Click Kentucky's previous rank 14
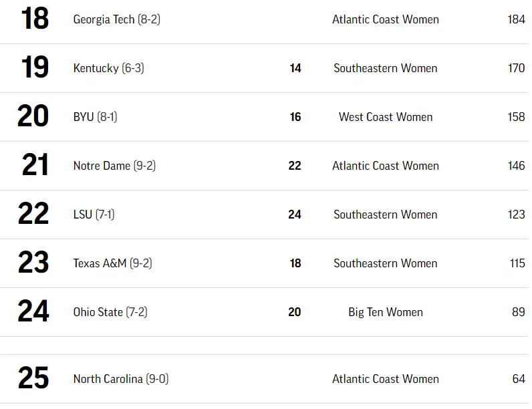This screenshot has width=532, height=409. (295, 68)
